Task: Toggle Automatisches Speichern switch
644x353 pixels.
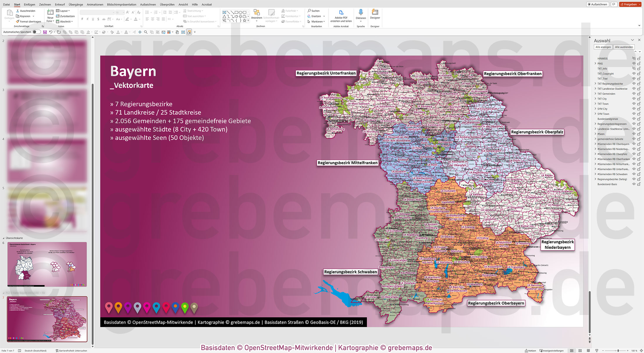Action: point(36,32)
